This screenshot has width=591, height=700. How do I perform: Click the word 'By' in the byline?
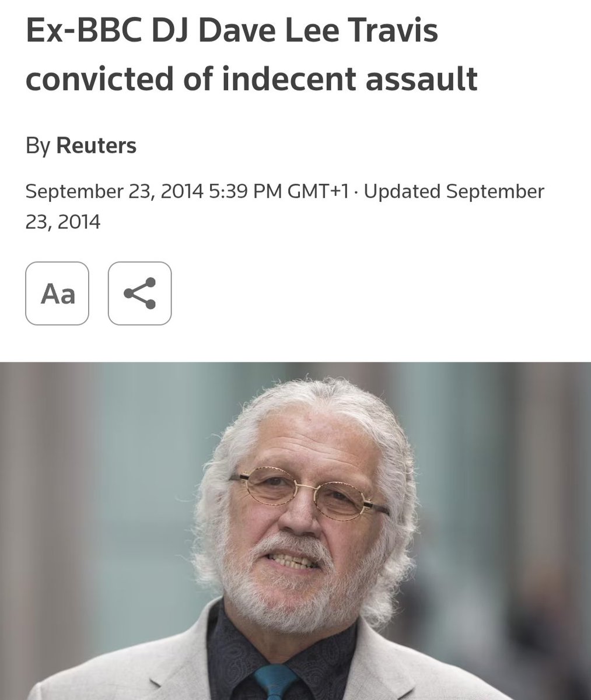38,146
